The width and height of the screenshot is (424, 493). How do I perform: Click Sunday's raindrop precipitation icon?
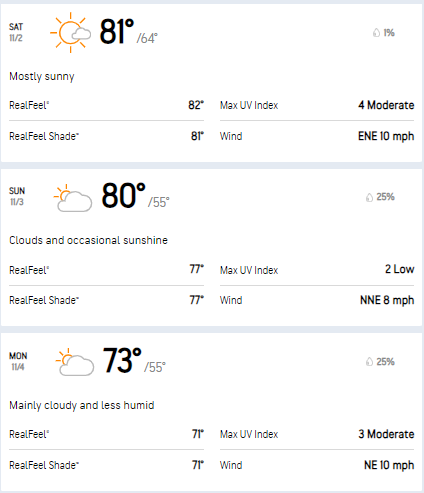369,197
